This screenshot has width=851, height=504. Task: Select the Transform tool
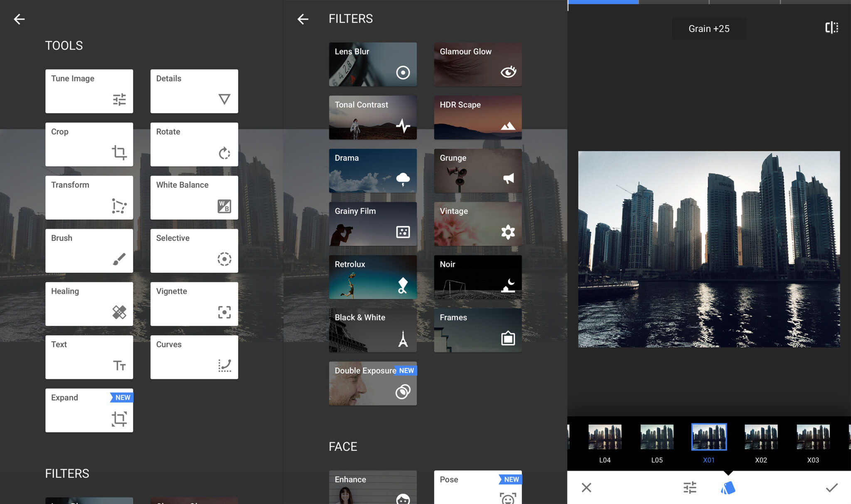click(x=89, y=197)
